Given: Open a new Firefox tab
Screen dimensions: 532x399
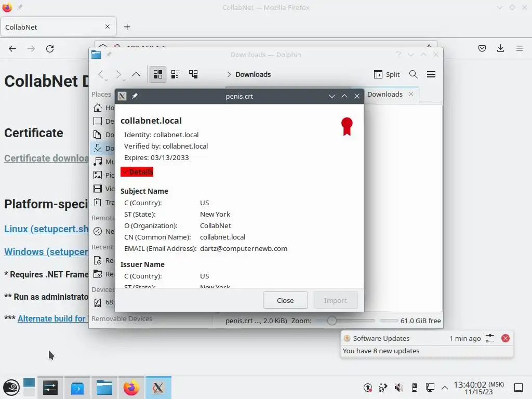Looking at the screenshot, I should 127,27.
